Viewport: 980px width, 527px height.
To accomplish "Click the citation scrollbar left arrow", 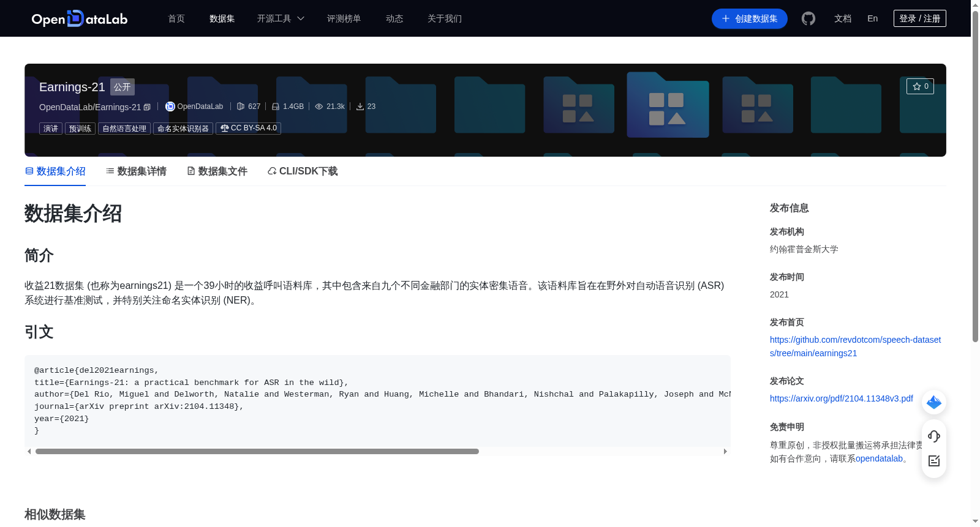I will [29, 452].
